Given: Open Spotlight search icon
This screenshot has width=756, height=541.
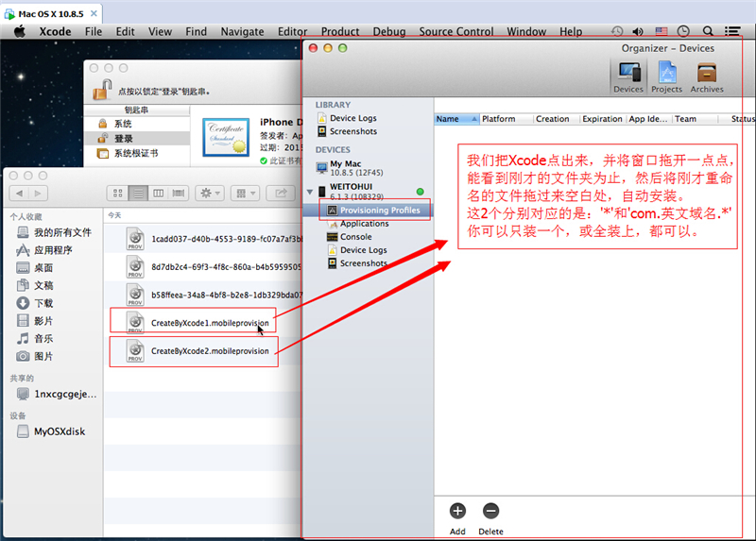Looking at the screenshot, I should [x=707, y=31].
